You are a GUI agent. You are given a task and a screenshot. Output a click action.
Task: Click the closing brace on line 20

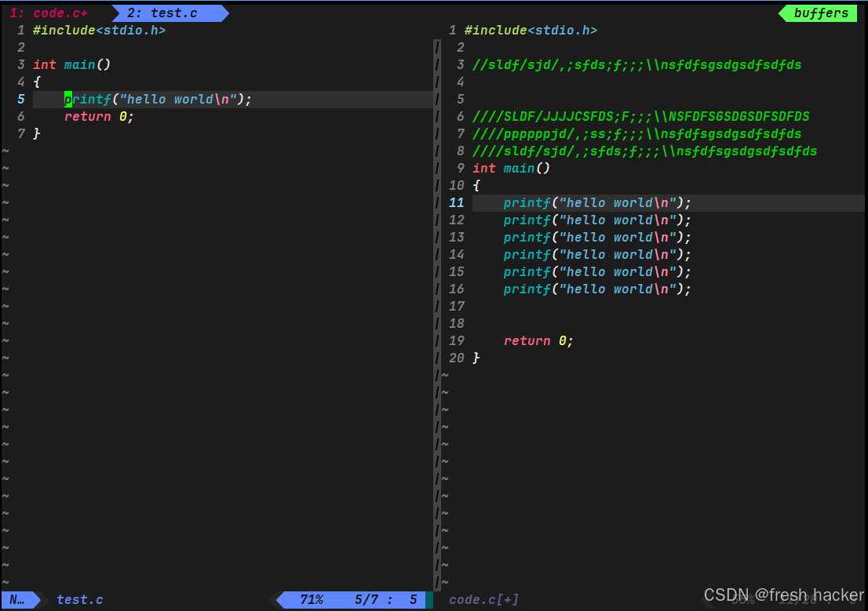pos(476,358)
